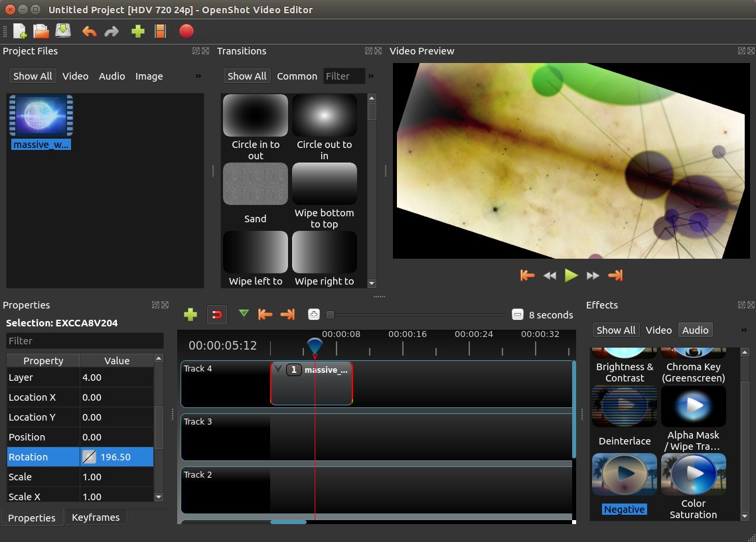Click the Properties Filter input field
Viewport: 756px width, 542px height.
pyautogui.click(x=84, y=340)
